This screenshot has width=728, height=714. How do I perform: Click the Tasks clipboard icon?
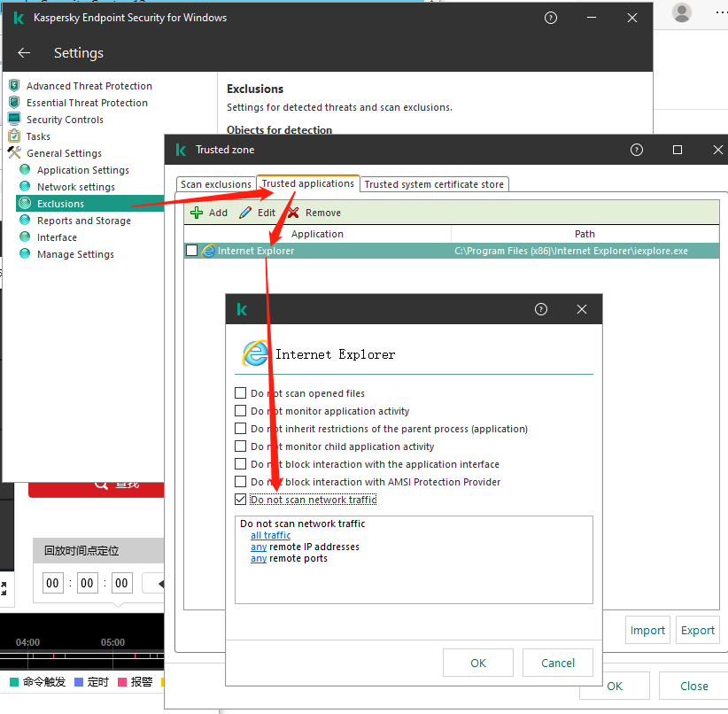(x=14, y=136)
